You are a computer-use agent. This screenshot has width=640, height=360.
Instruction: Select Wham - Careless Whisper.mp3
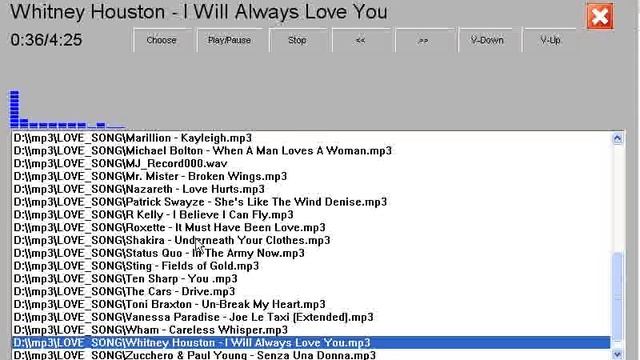(x=311, y=330)
